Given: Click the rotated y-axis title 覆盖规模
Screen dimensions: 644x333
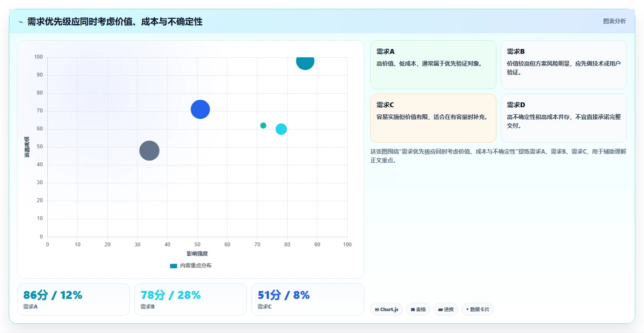Looking at the screenshot, I should pyautogui.click(x=27, y=147).
